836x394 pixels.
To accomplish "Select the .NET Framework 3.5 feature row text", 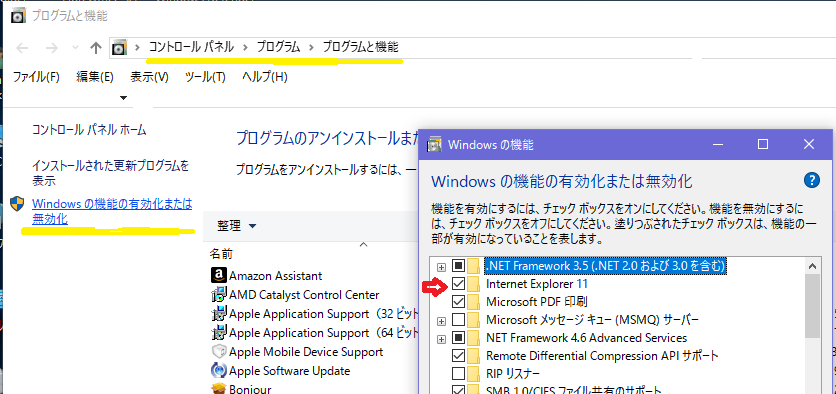I will point(606,266).
